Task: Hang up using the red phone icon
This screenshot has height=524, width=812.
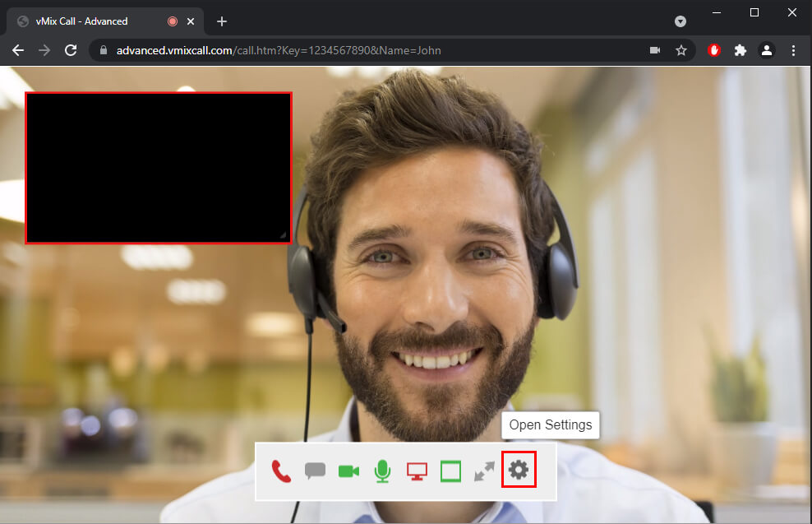Action: 282,471
